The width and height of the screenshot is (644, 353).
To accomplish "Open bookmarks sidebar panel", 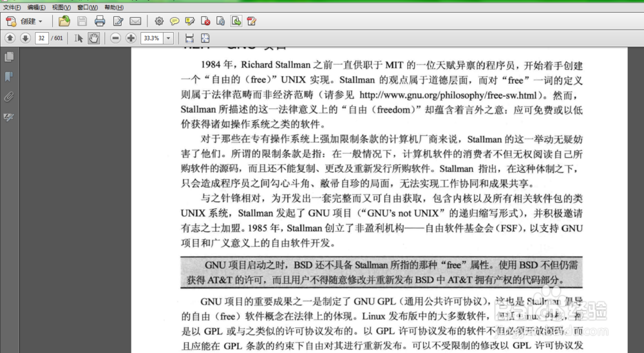I will pyautogui.click(x=9, y=77).
